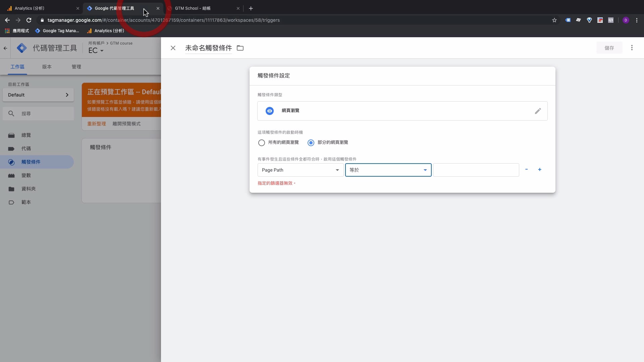Click the folder icon beside trigger name
The image size is (644, 362).
click(240, 48)
